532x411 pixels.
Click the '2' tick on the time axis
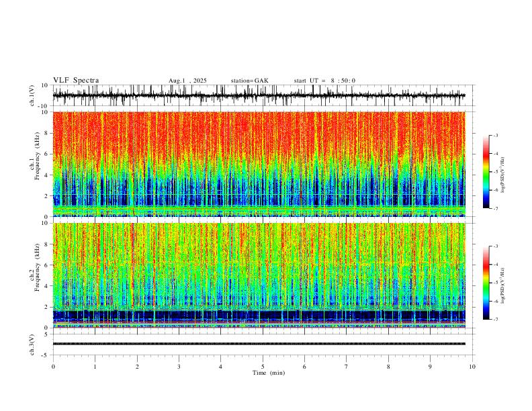click(137, 367)
